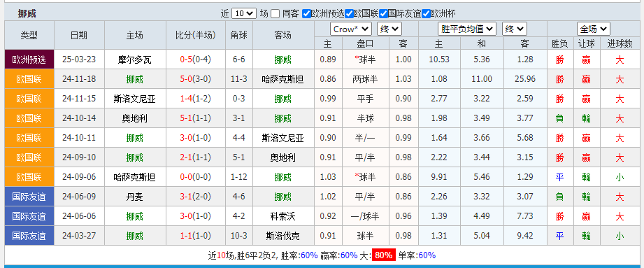
Task: Click odds value 10.53
Action: (x=439, y=59)
